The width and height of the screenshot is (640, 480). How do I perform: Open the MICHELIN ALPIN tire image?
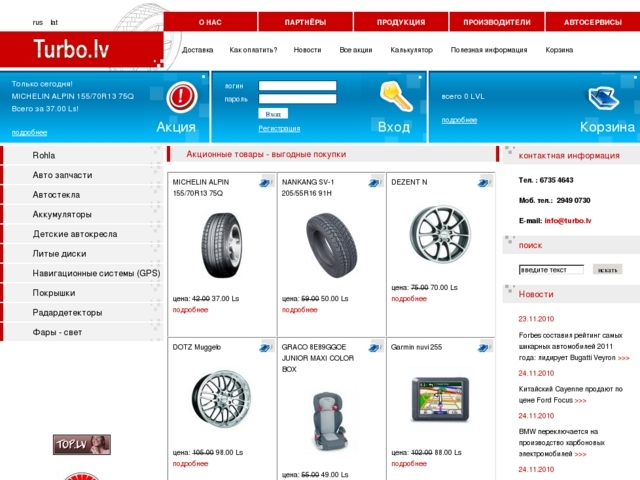[222, 245]
